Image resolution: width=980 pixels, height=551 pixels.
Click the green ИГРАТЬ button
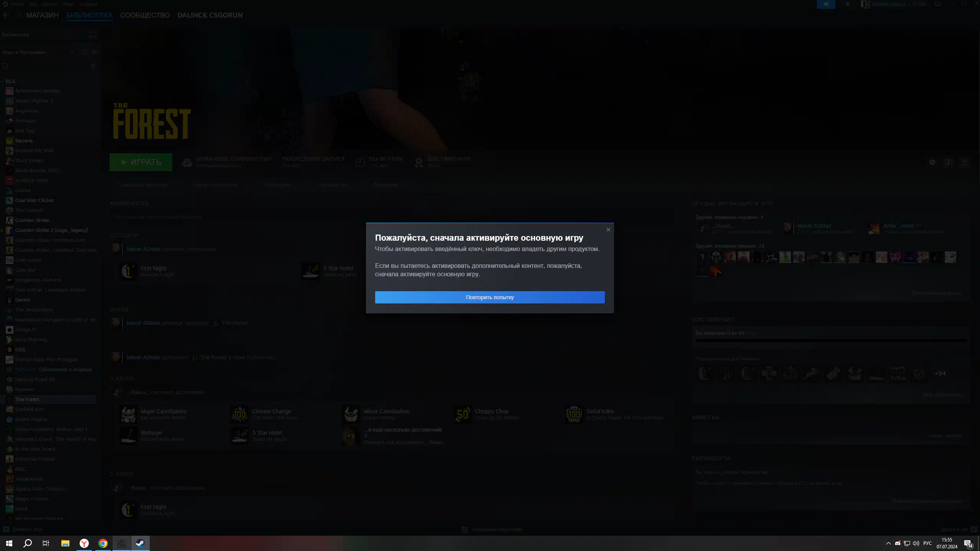[141, 162]
